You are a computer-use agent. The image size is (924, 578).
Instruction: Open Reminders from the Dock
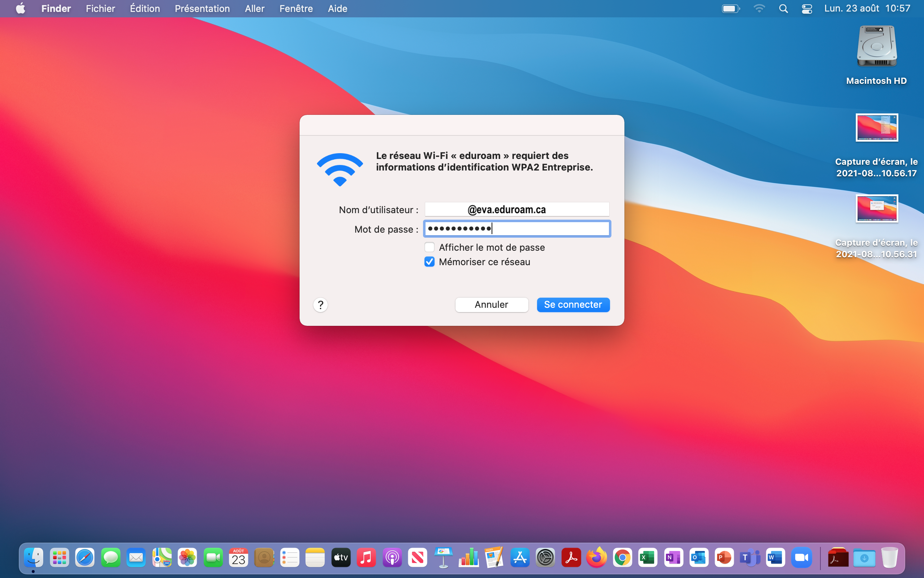pos(290,558)
